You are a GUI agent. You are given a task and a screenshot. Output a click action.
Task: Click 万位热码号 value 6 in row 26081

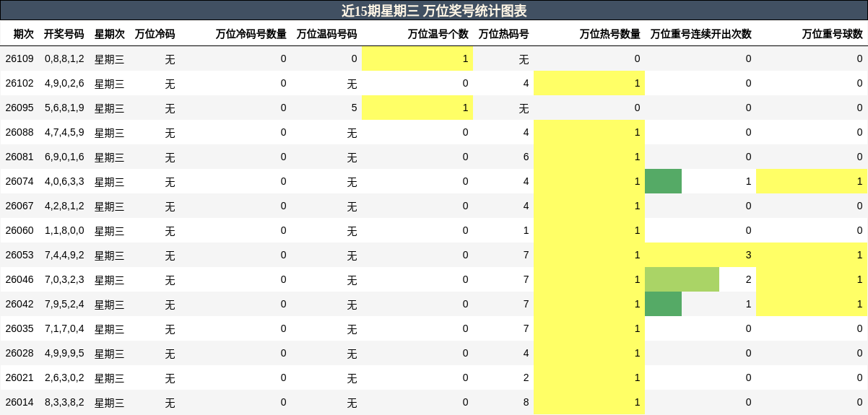pyautogui.click(x=526, y=157)
